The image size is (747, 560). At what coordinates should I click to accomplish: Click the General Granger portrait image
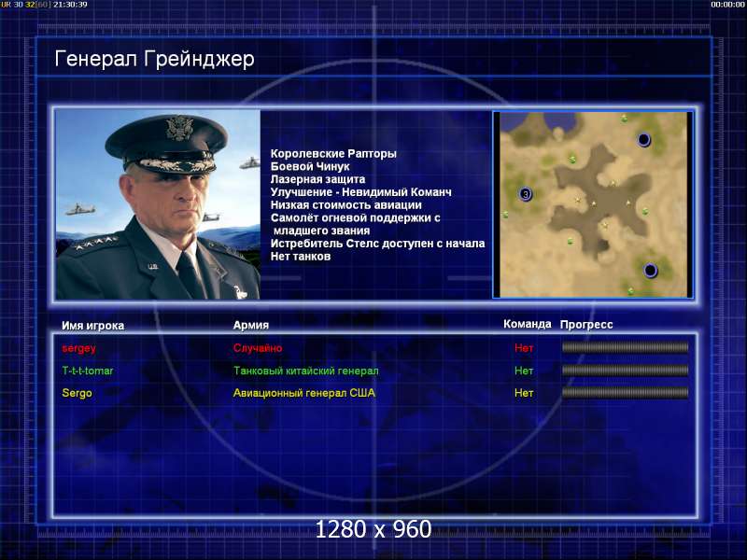pos(158,204)
